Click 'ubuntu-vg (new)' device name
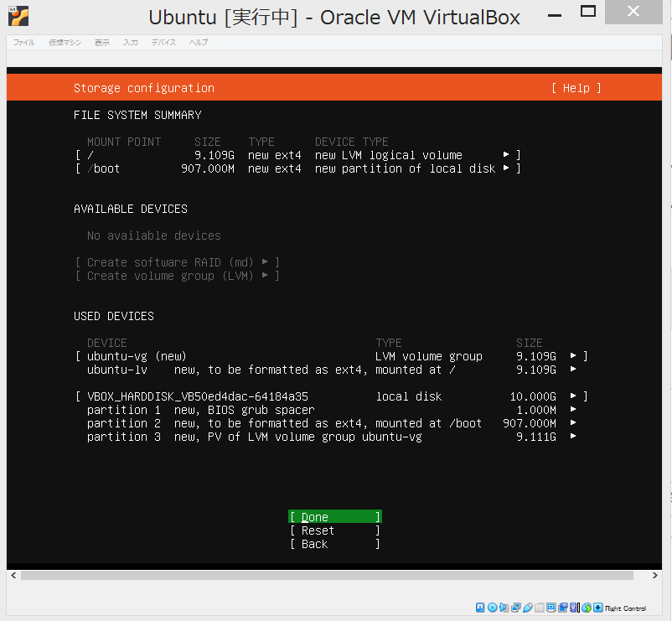Screen dimensions: 672x621 coord(137,356)
